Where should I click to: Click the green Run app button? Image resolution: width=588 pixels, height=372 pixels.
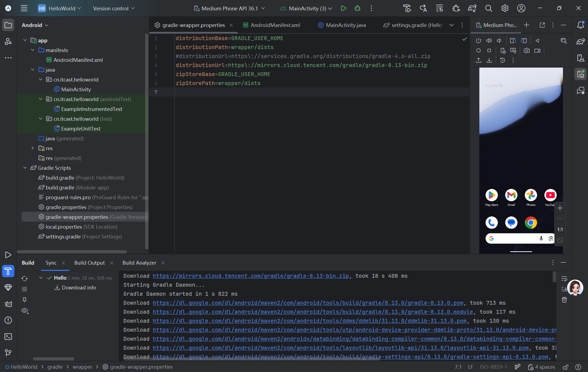tap(343, 8)
